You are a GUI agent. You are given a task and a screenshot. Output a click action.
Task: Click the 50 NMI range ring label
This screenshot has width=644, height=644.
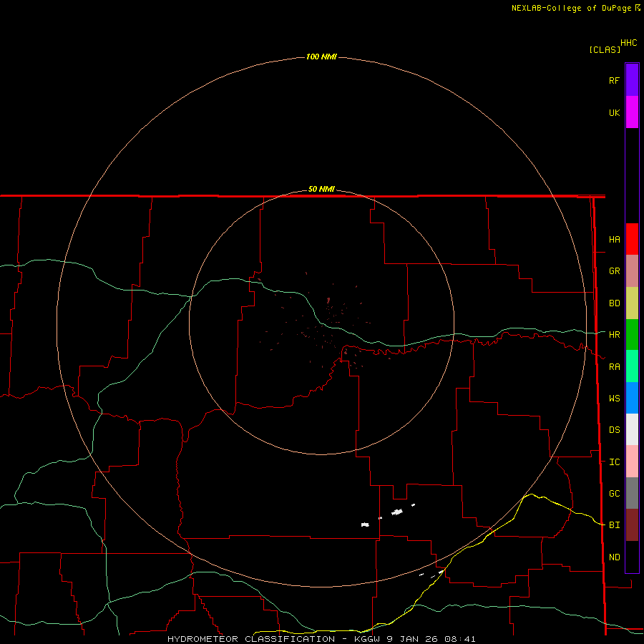tap(321, 189)
